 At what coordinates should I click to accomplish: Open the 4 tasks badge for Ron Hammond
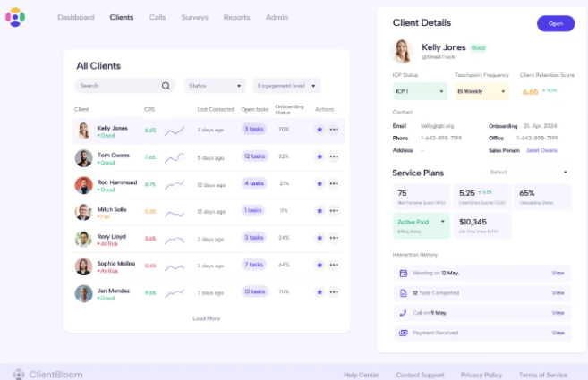[x=254, y=183]
